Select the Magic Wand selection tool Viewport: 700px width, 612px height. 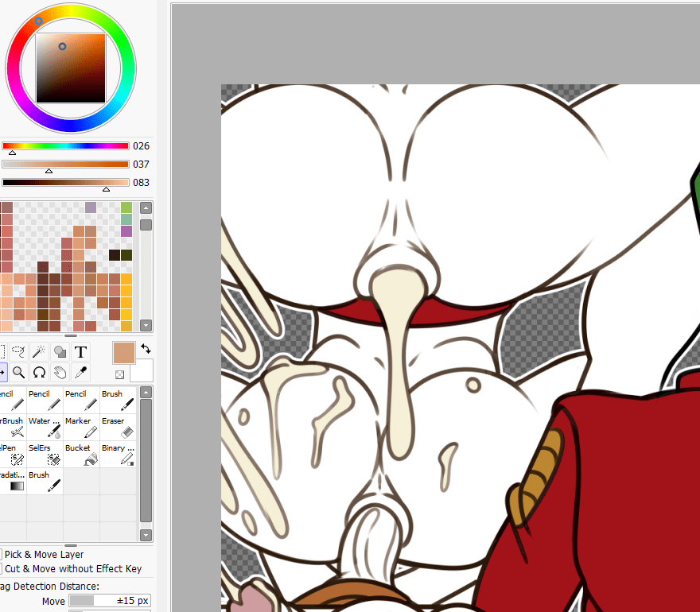pyautogui.click(x=39, y=351)
